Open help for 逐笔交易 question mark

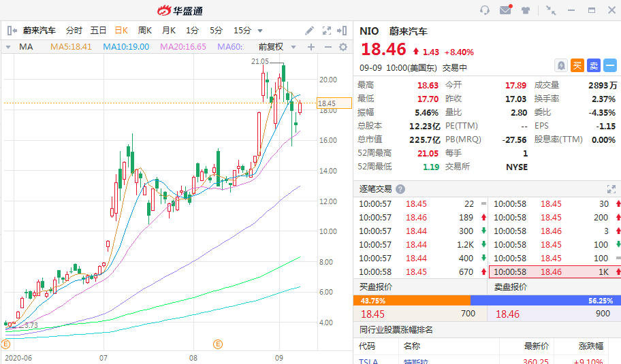tap(400, 189)
